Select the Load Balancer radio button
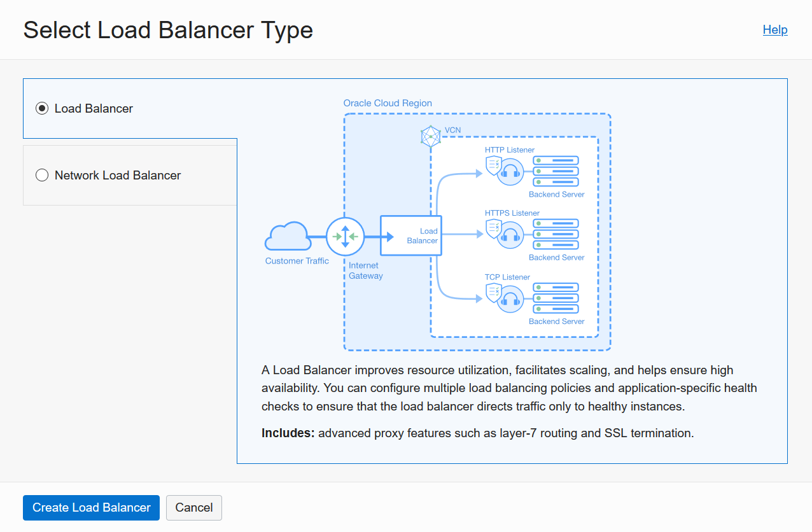 41,108
